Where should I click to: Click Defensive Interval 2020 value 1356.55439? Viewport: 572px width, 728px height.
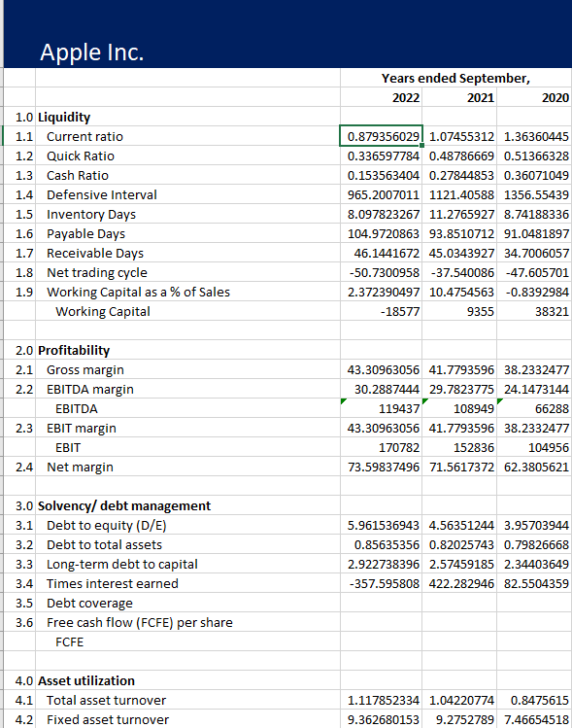click(536, 195)
